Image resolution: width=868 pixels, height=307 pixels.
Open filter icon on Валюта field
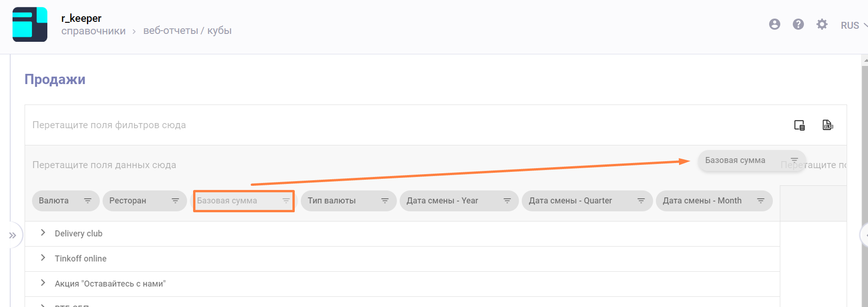[88, 201]
